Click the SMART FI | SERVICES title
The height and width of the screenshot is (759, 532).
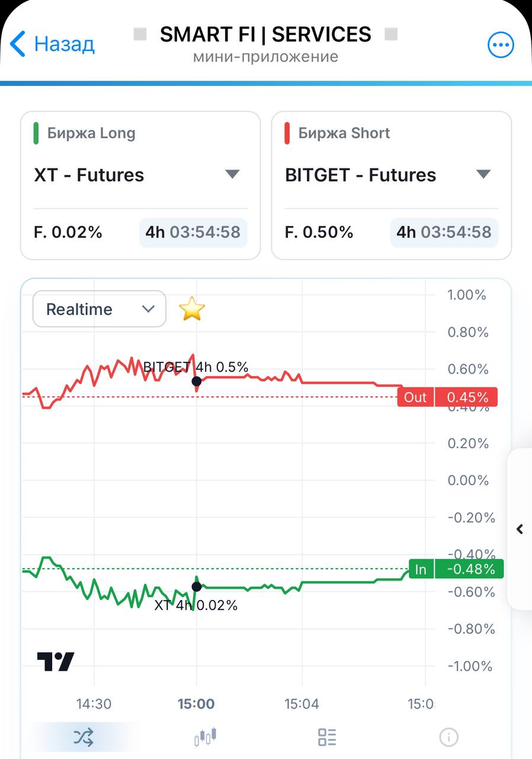[265, 34]
